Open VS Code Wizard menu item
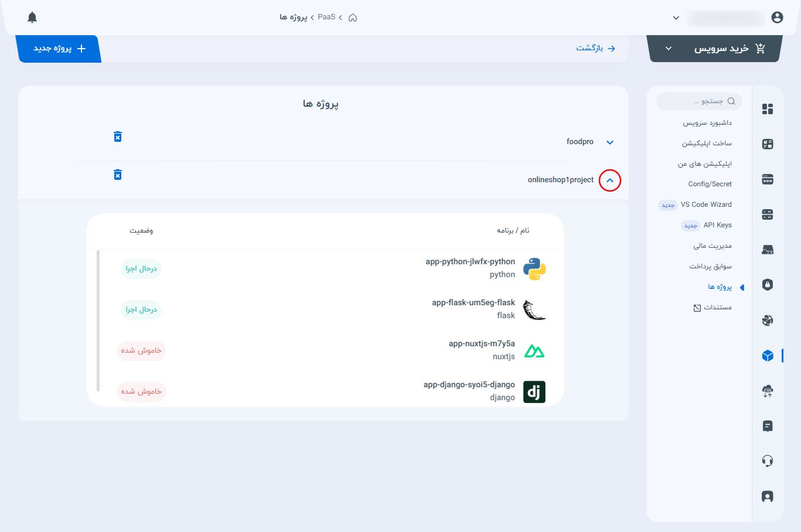Image resolution: width=801 pixels, height=532 pixels. click(706, 204)
